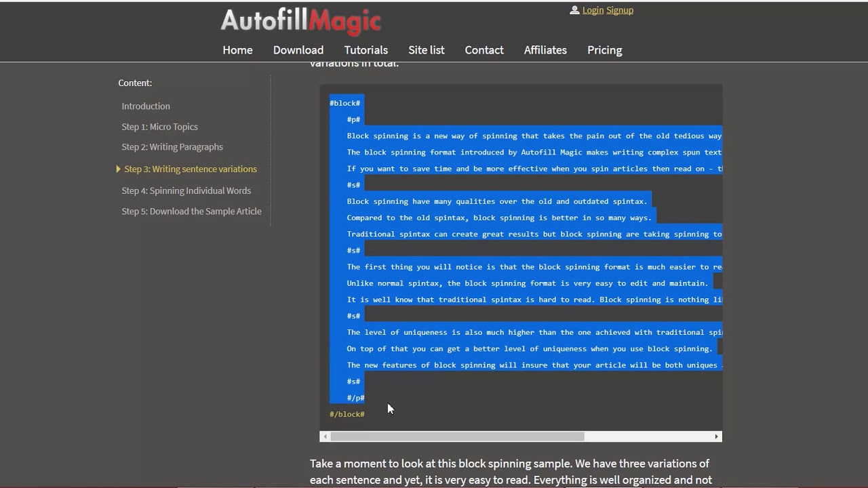This screenshot has height=488, width=868.
Task: Click 'On top of that you can get' line
Action: pyautogui.click(x=530, y=348)
